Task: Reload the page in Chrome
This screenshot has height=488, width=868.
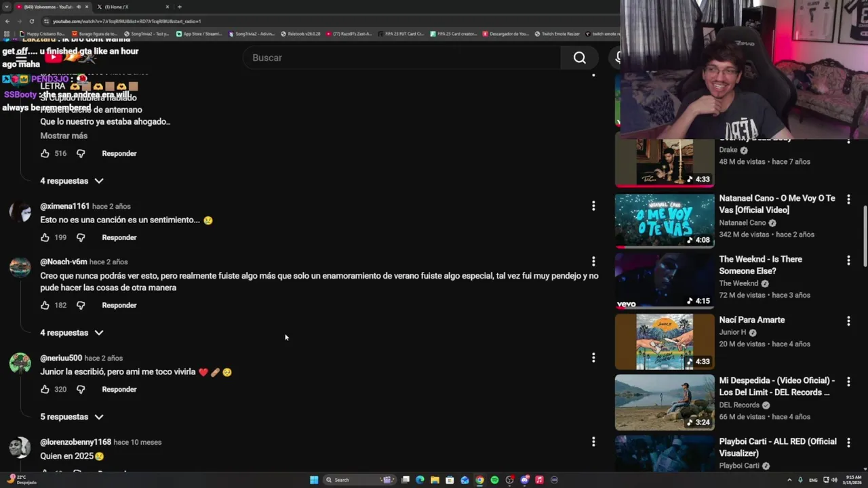Action: 31,21
